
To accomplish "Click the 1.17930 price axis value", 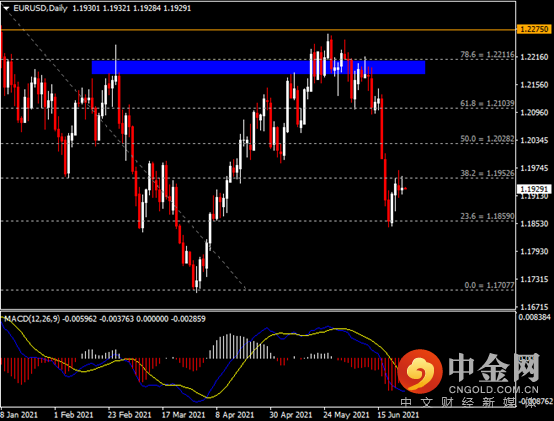I will coord(534,251).
